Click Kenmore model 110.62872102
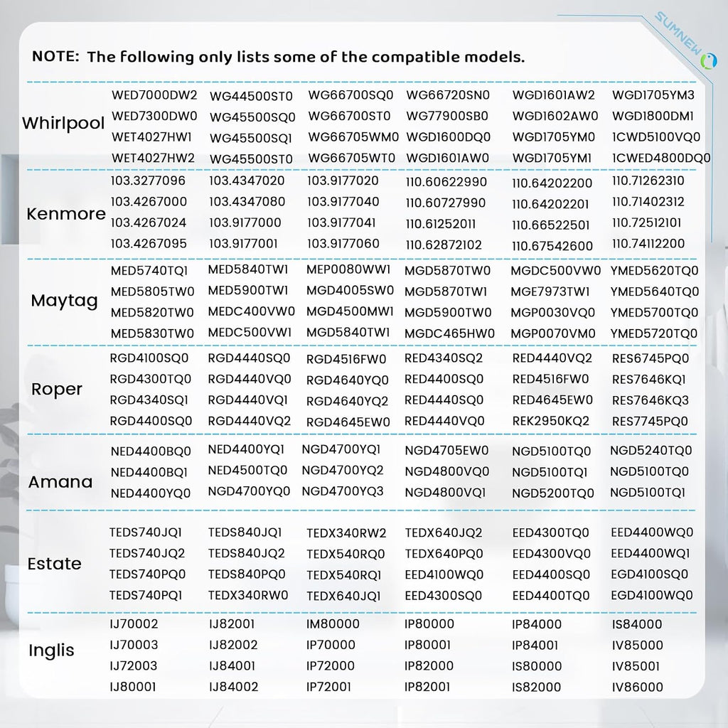 [444, 245]
